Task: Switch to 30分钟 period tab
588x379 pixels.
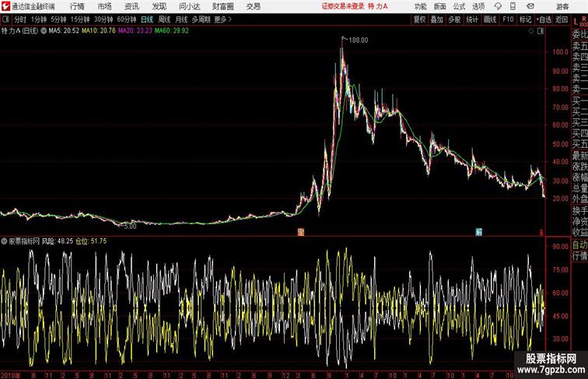Action: tap(103, 19)
